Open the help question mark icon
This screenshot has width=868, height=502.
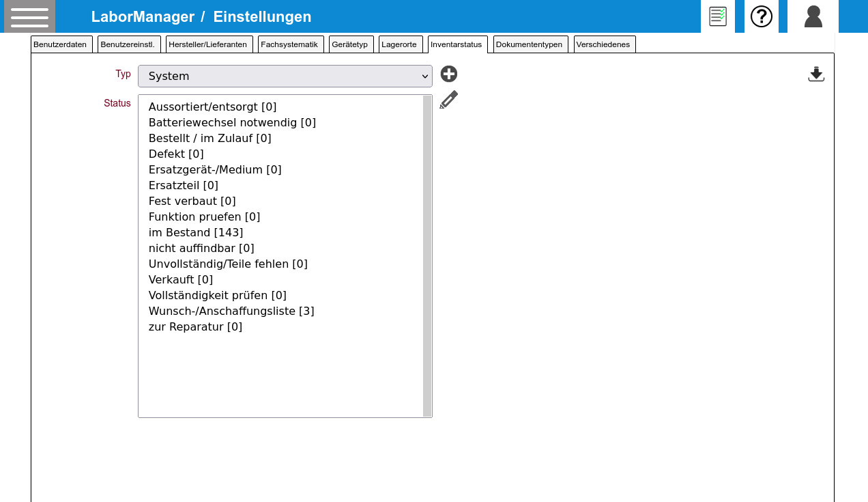click(762, 16)
